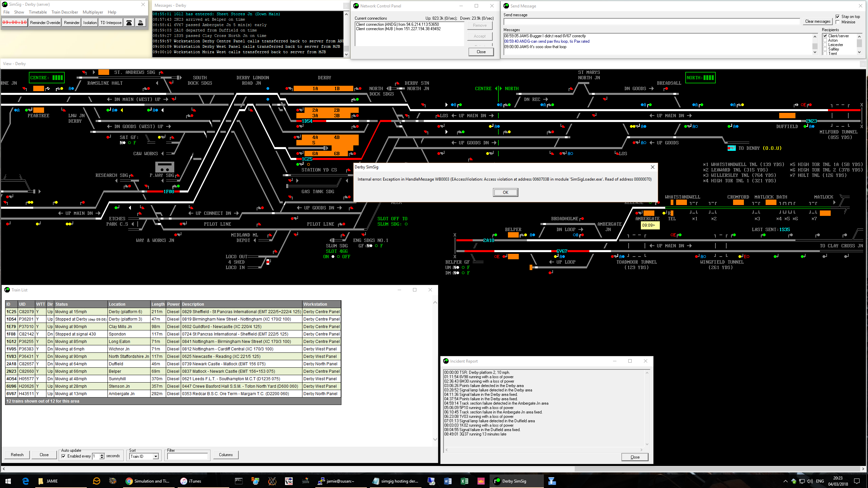Click the SLUM SDG slot ON indicator

(x=333, y=257)
